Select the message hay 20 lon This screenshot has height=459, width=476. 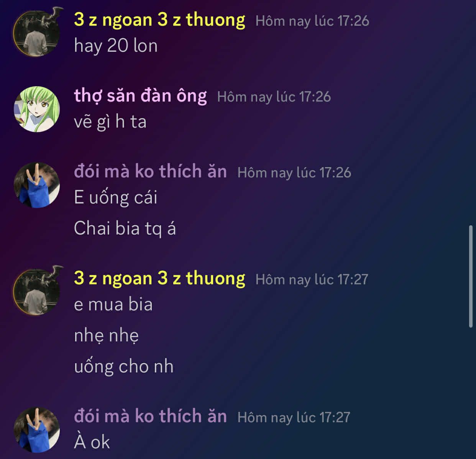pyautogui.click(x=116, y=46)
